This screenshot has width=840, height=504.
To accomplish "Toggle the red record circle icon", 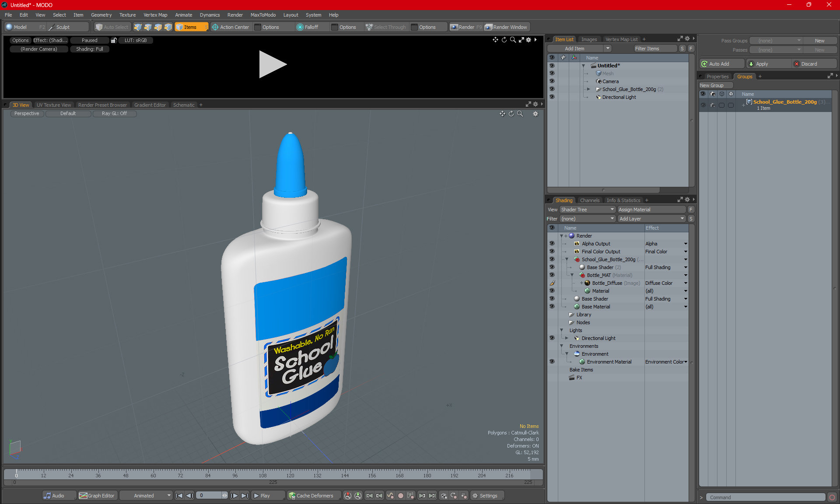I will tap(400, 496).
